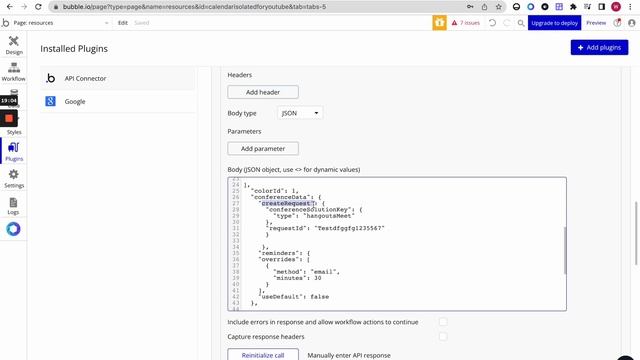
Task: Click the share icon in the address bar
Action: tap(484, 7)
